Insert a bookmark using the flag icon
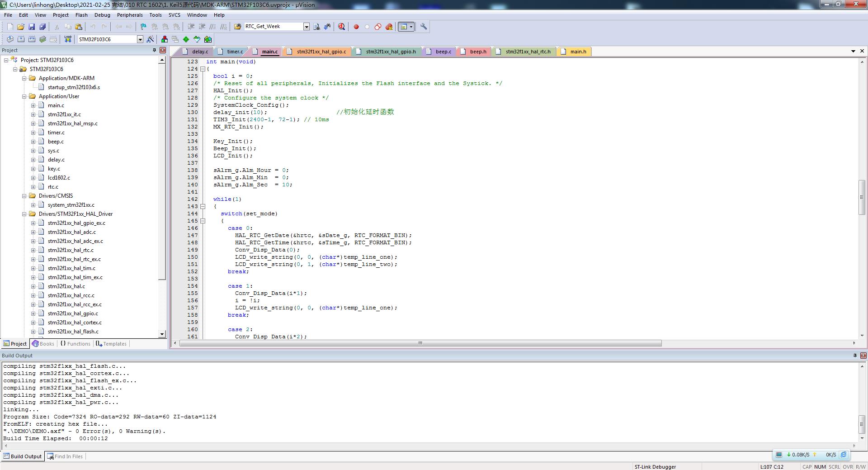Viewport: 868px width, 470px height. (143, 27)
